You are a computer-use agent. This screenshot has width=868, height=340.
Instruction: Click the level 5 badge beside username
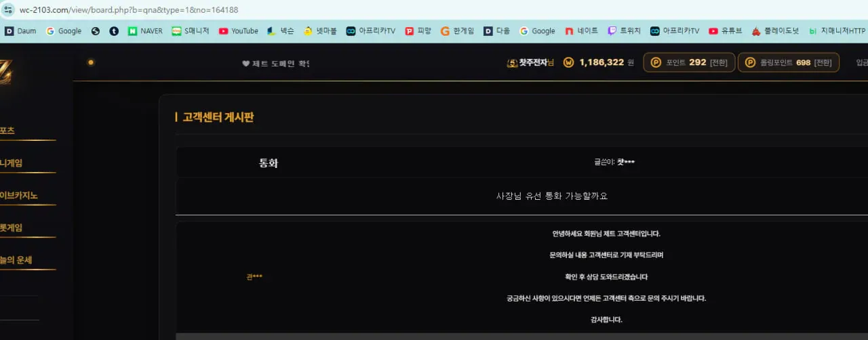(513, 62)
